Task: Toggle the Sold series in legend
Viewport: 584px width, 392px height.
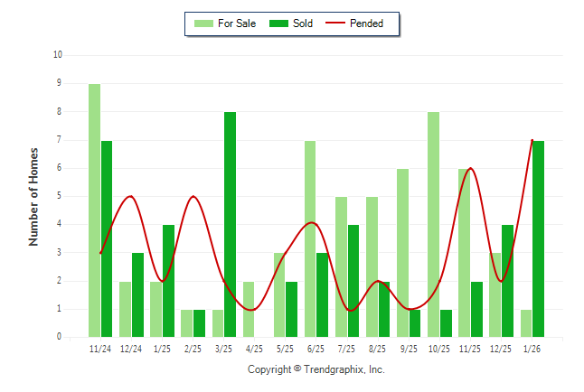Action: [293, 23]
